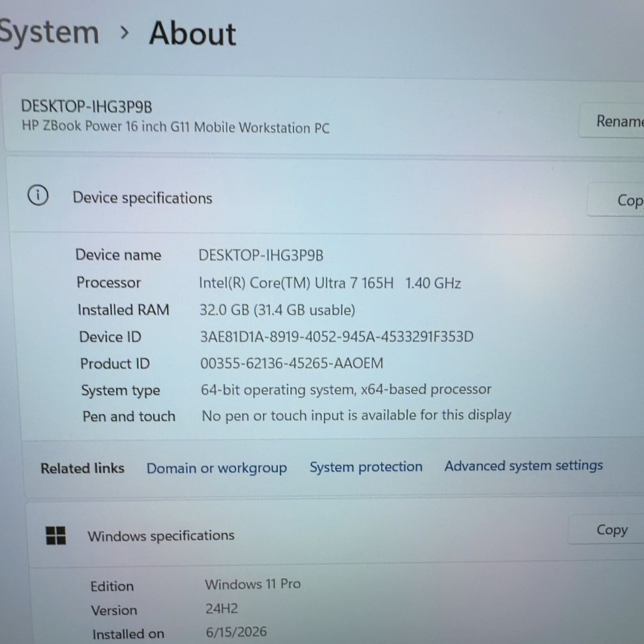This screenshot has width=644, height=644.
Task: Click the Installed on label
Action: coord(128,634)
